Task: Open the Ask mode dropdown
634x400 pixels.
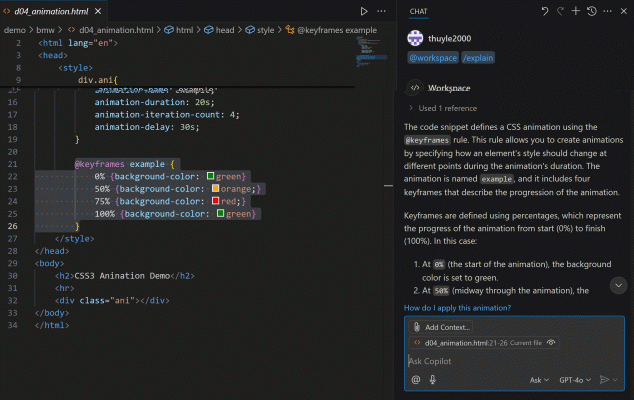Action: 539,380
